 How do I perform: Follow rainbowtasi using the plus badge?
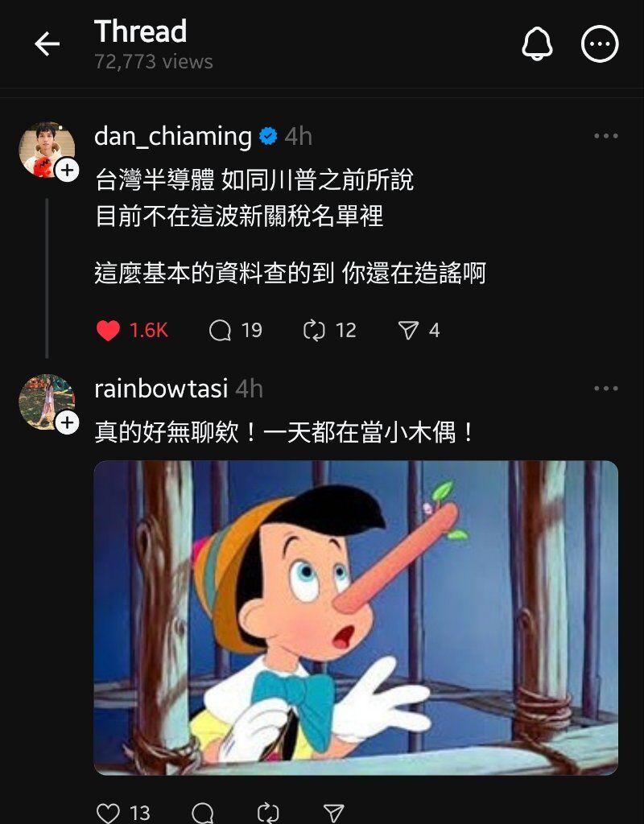(68, 422)
